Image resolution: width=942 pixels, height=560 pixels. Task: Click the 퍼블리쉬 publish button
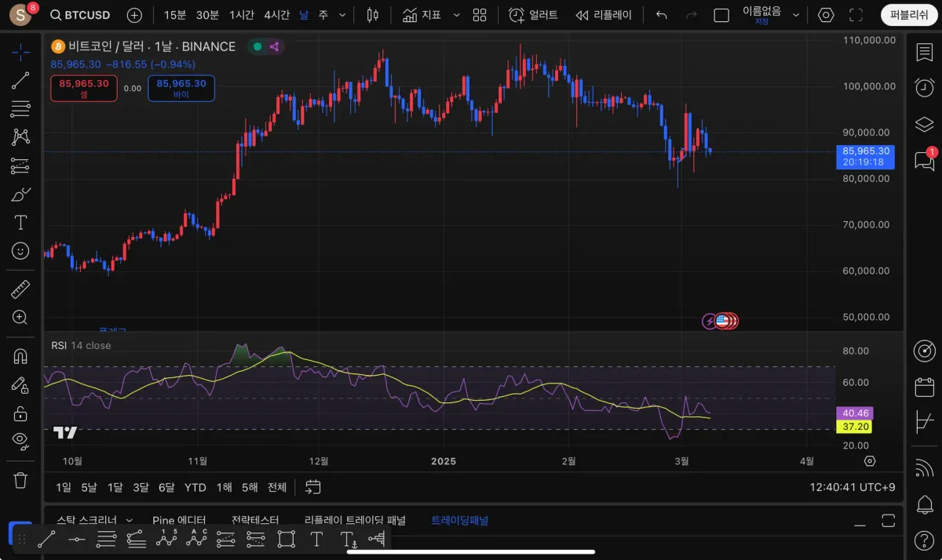tap(909, 15)
